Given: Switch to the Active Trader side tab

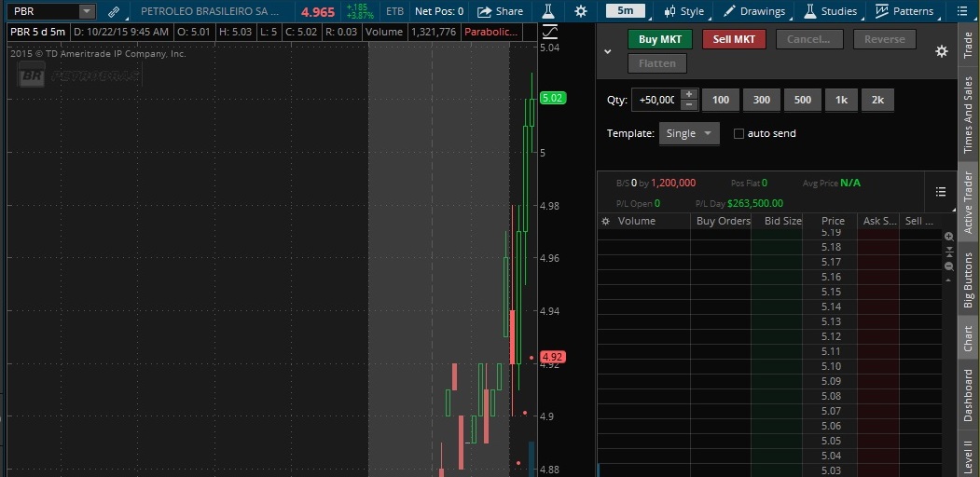Looking at the screenshot, I should (x=968, y=202).
